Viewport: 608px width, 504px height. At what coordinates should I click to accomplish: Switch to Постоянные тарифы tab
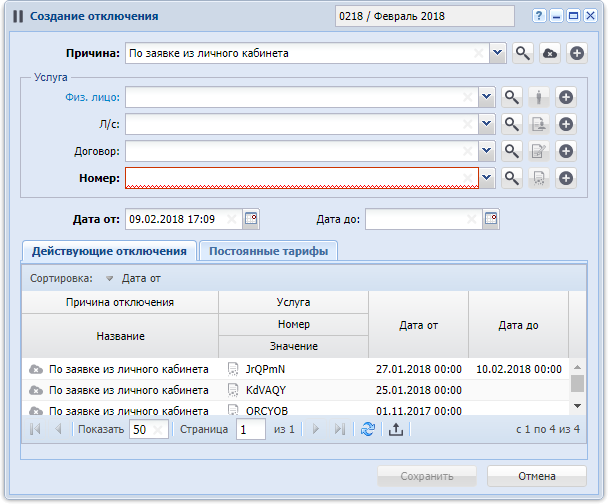point(268,251)
